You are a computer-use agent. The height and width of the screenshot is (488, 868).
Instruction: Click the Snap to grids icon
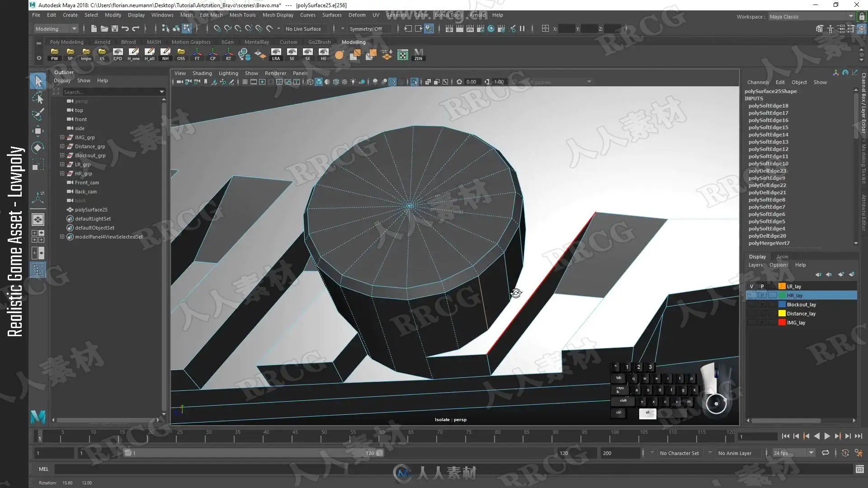pos(217,28)
